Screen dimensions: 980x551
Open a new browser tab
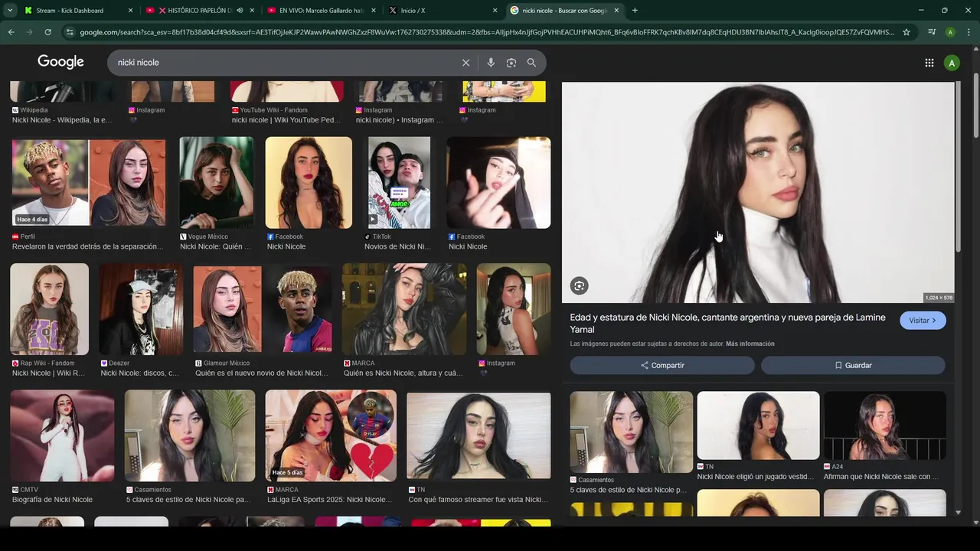635,11
